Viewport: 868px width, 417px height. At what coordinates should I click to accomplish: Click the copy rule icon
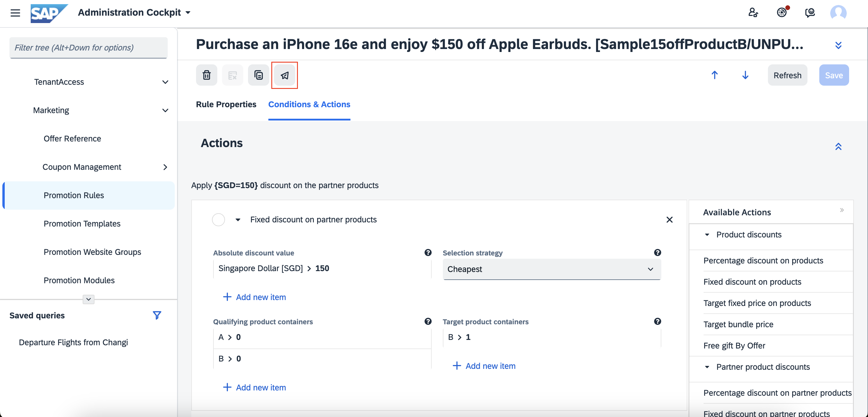258,75
